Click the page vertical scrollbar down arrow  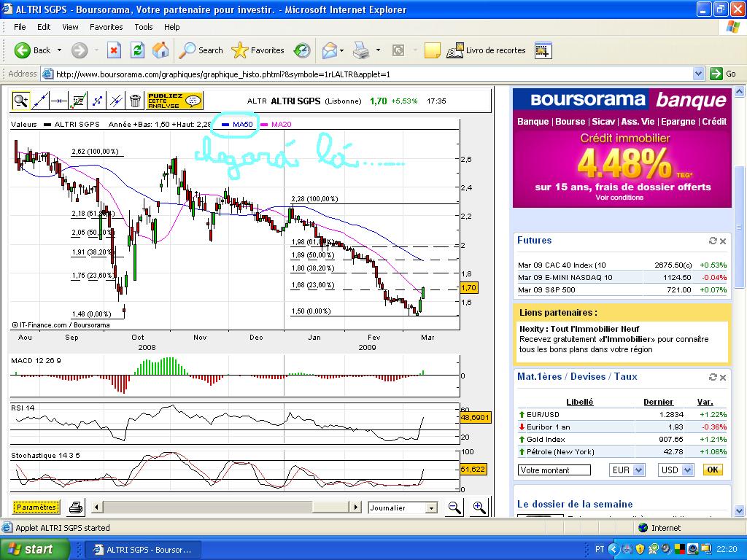[739, 511]
